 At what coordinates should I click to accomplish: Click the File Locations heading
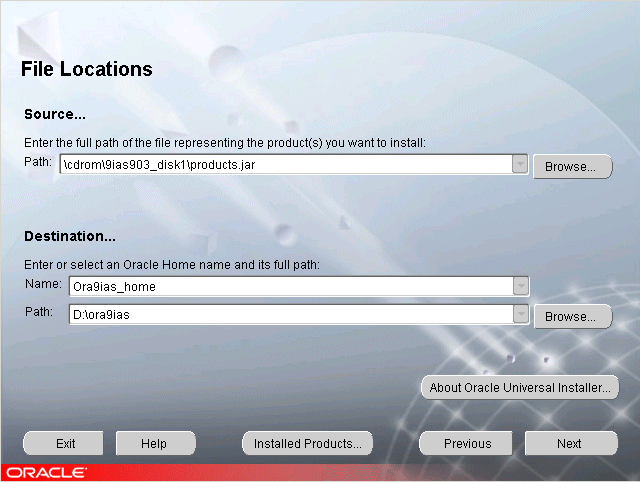click(87, 69)
